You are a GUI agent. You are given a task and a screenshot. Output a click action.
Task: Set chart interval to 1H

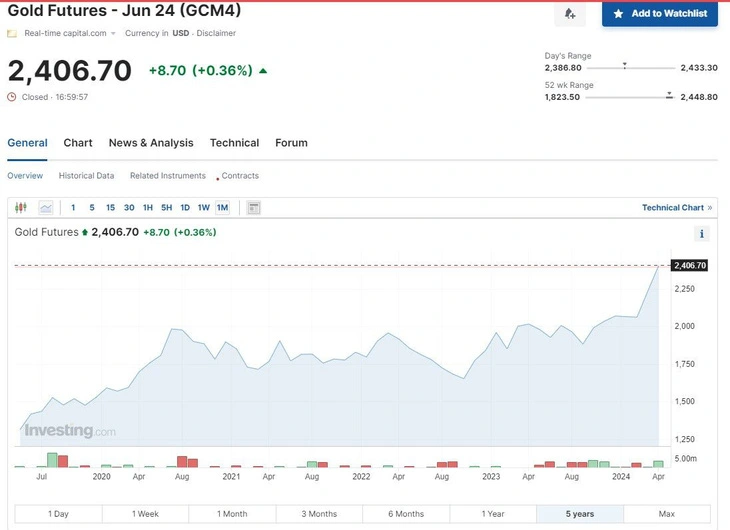[148, 208]
